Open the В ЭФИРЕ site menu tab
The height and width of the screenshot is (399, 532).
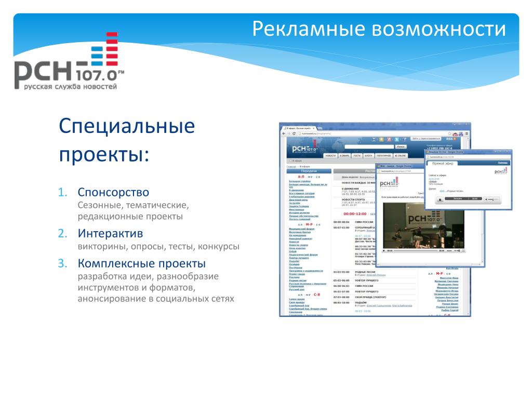pyautogui.click(x=344, y=156)
